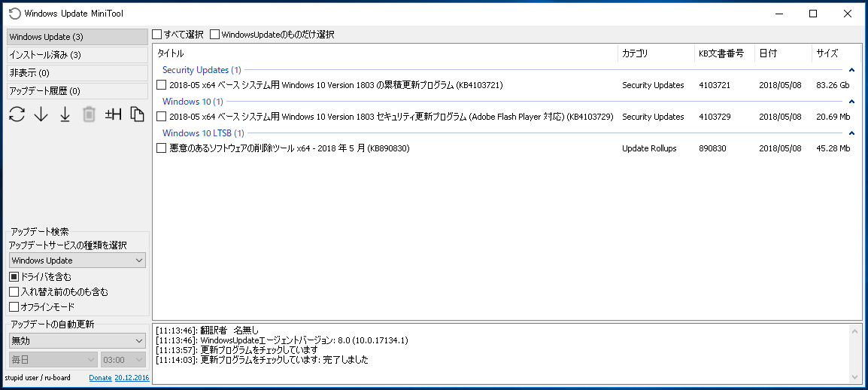The image size is (868, 390).
Task: Click KB number 4103721 cell
Action: (715, 85)
